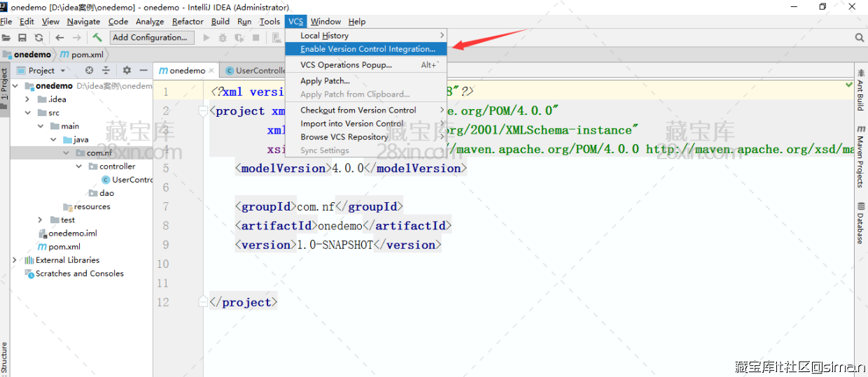Viewport: 868px width, 377px height.
Task: Toggle the Database side panel
Action: coord(860,224)
